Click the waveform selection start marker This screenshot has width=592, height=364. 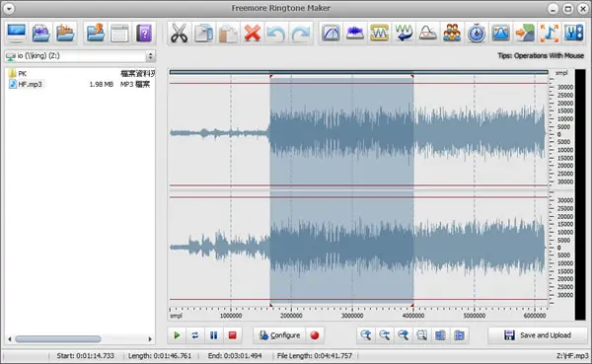click(270, 76)
